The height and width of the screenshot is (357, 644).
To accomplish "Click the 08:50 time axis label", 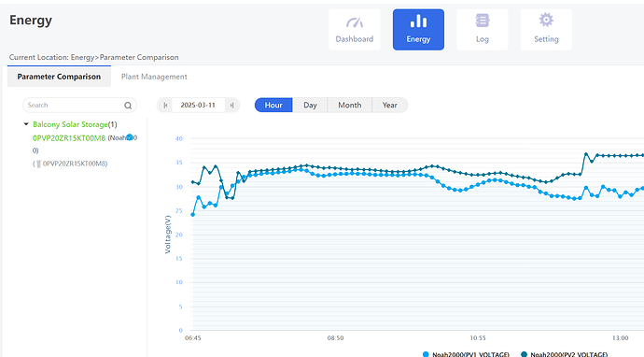I will [336, 338].
